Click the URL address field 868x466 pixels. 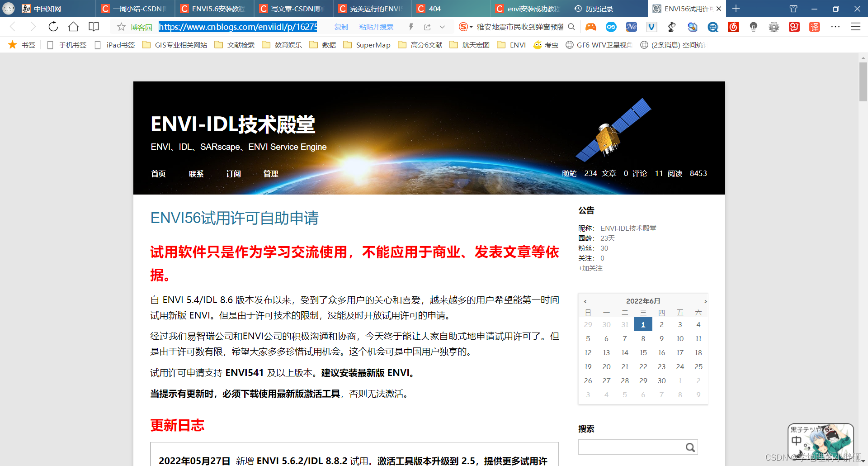[238, 27]
